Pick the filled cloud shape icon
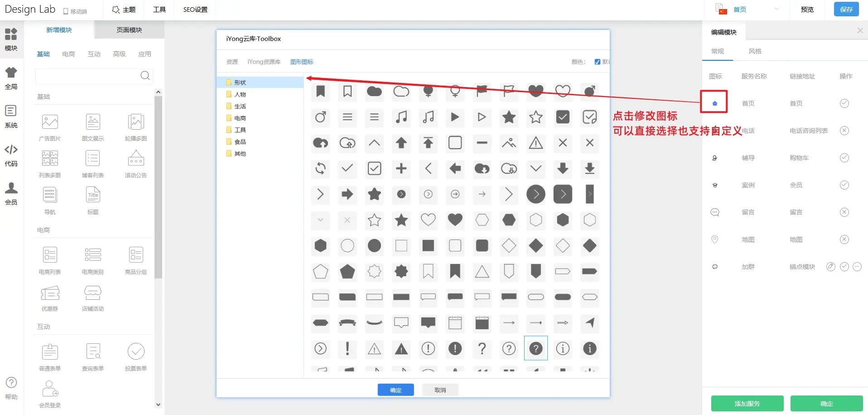868x415 pixels. 374,91
